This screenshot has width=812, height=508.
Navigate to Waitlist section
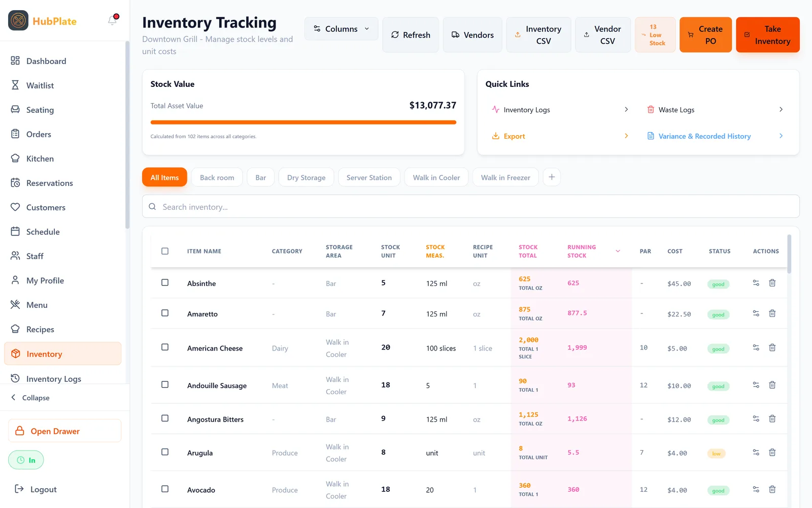coord(62,85)
